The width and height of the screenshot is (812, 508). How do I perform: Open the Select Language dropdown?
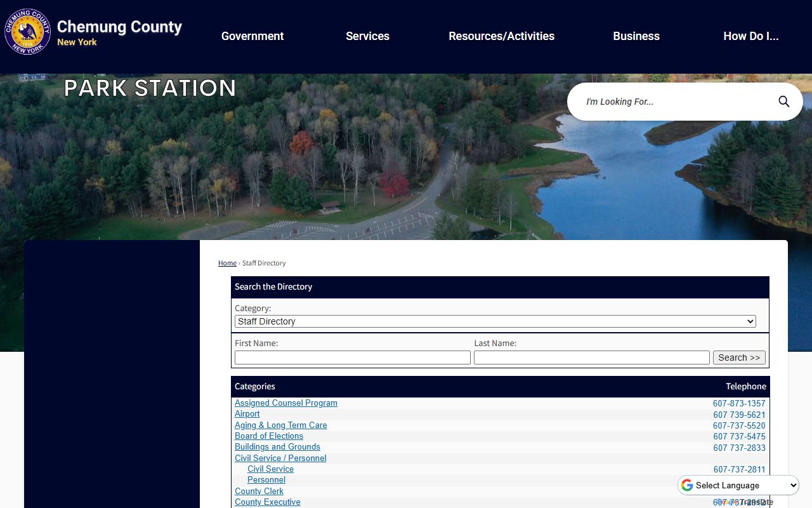738,485
